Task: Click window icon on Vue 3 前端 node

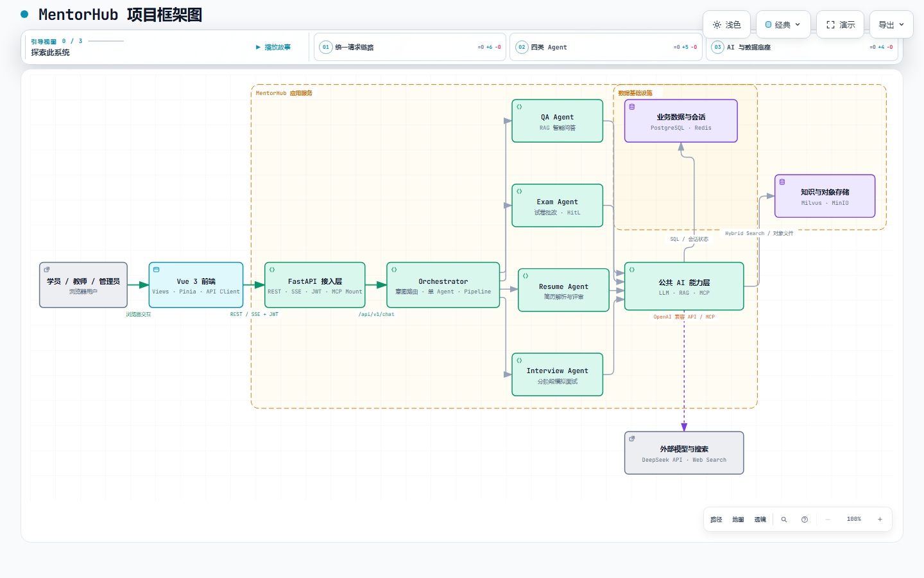Action: (156, 270)
